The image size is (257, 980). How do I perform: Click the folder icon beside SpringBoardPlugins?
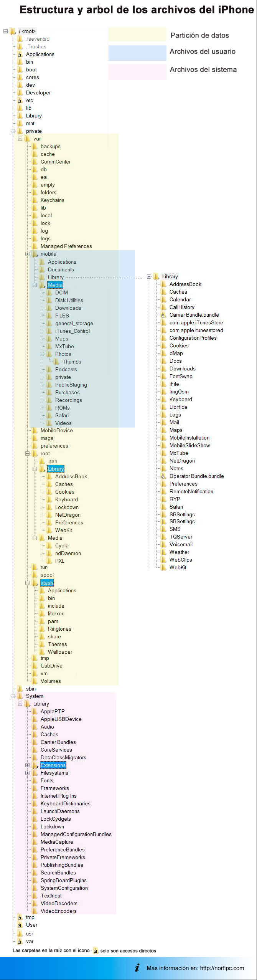(35, 880)
